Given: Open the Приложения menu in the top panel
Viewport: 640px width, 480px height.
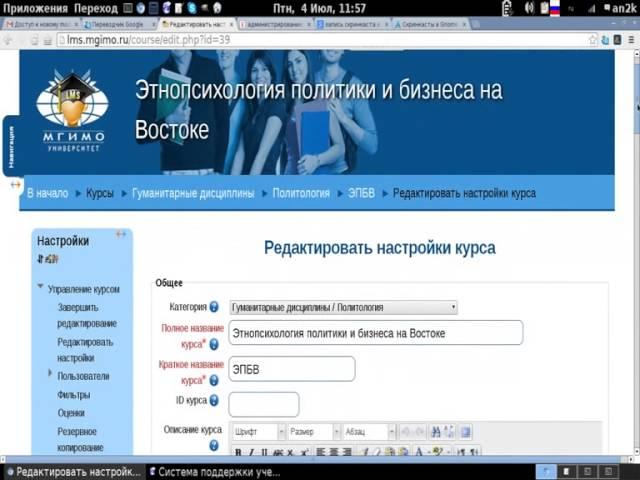Looking at the screenshot, I should 35,8.
